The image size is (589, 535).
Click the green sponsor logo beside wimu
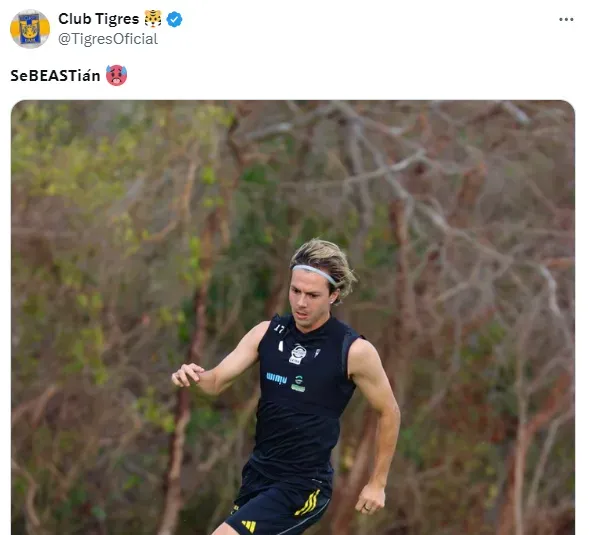[x=298, y=384]
